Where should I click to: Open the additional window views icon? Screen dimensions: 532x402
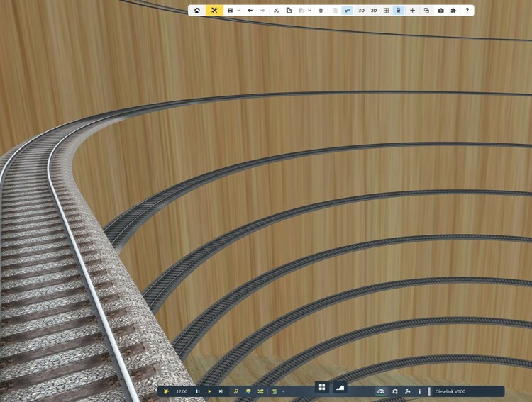426,11
